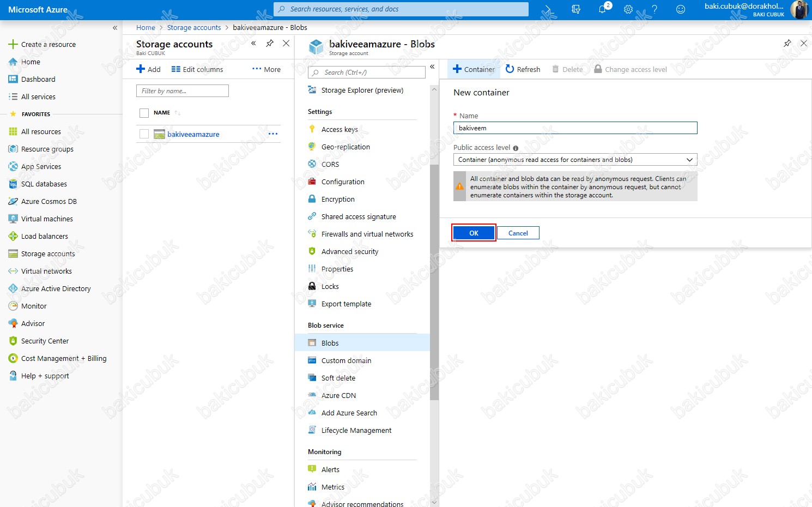The image size is (812, 507).
Task: Open the Public access level dropdown
Action: pyautogui.click(x=575, y=160)
